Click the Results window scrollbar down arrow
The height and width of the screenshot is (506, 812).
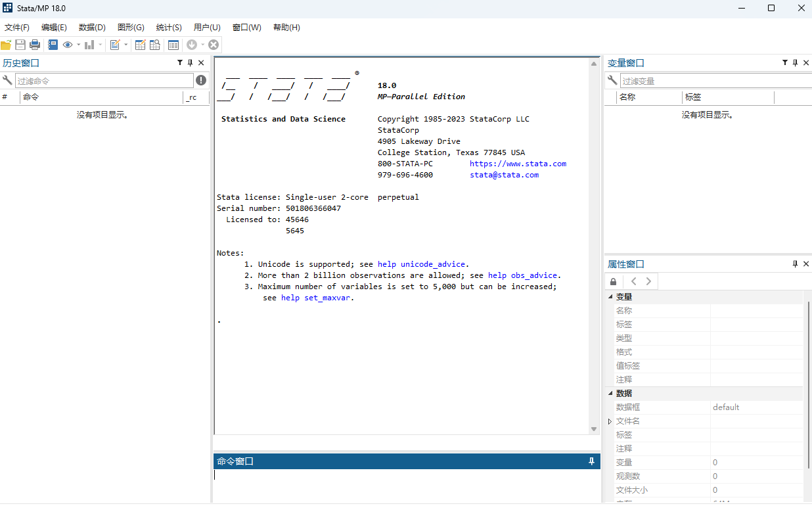tap(594, 429)
